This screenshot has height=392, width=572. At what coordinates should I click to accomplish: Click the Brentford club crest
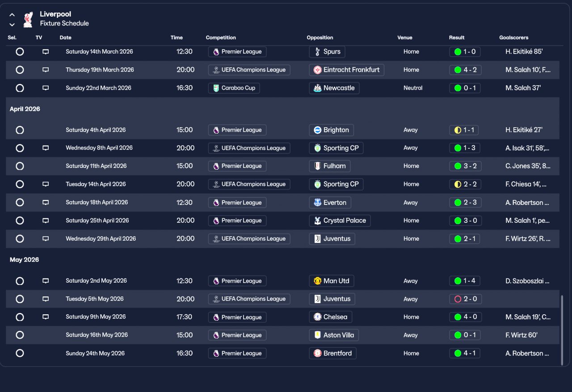point(317,353)
